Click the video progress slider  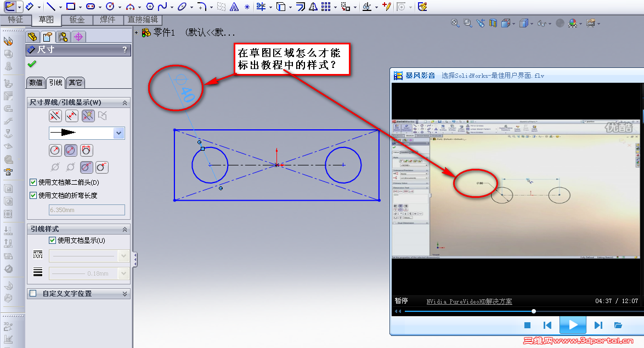(x=534, y=311)
